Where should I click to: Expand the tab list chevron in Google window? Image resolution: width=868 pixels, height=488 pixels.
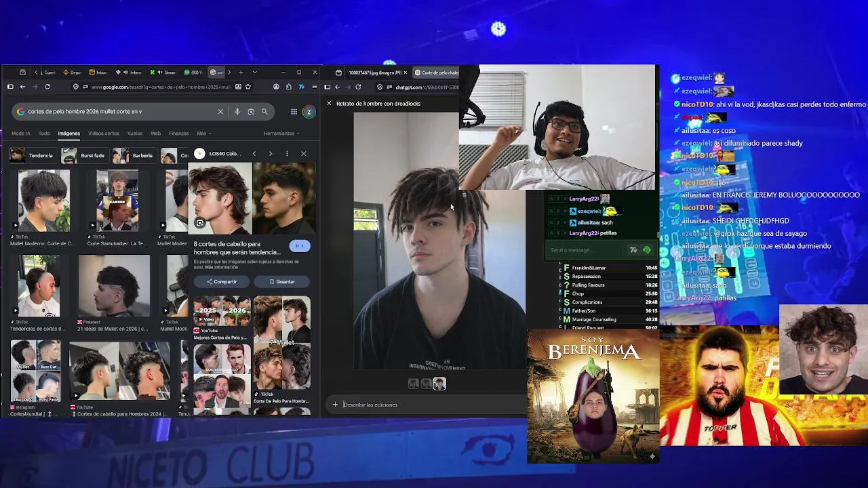pos(254,73)
